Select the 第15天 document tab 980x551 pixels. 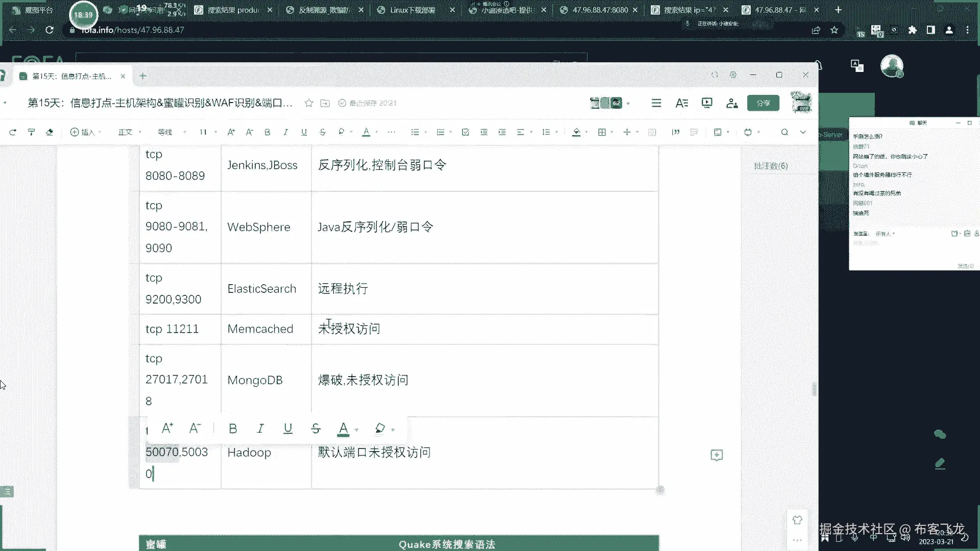click(71, 76)
